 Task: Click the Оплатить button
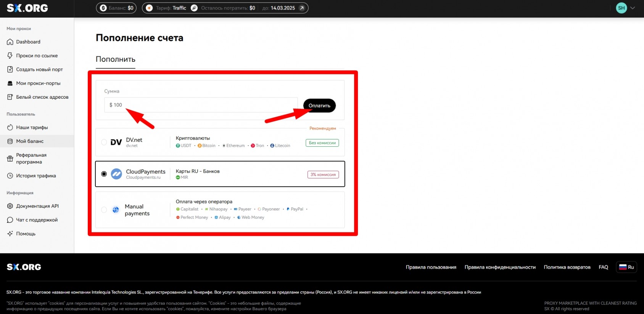coord(319,106)
